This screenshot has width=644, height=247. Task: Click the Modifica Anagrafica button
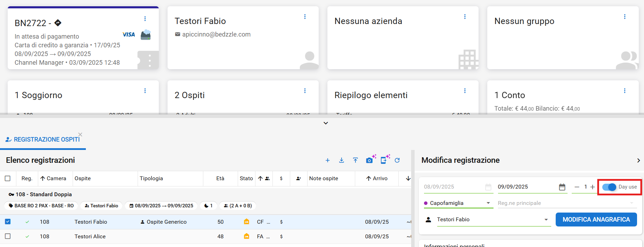pos(596,220)
